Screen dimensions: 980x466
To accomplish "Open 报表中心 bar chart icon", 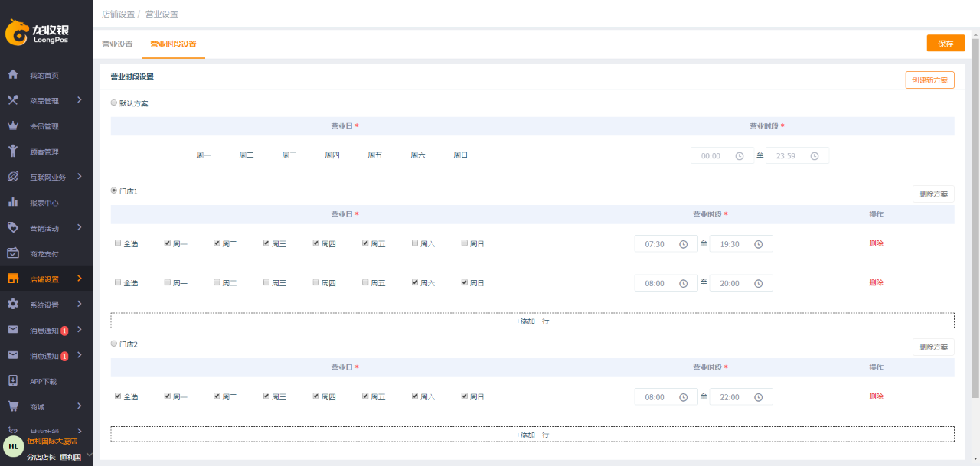I will point(13,203).
